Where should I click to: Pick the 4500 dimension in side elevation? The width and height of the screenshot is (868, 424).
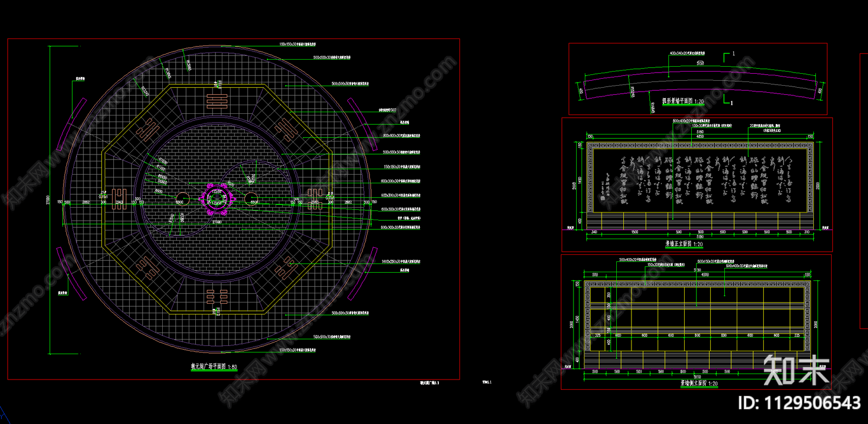tap(705, 275)
